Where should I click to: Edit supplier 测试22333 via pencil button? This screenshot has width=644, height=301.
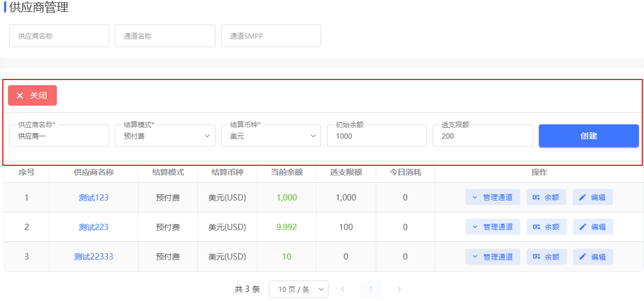tap(592, 257)
